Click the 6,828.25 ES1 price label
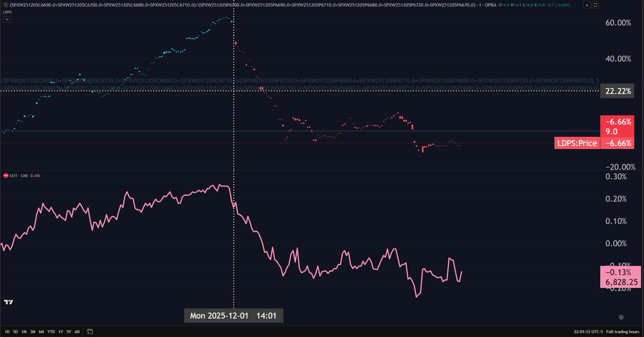 pos(621,282)
